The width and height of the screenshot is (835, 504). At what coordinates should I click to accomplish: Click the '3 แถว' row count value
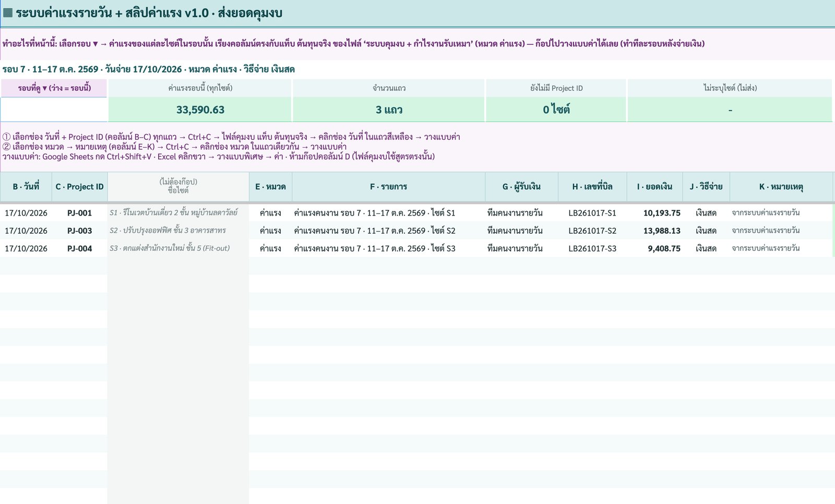pyautogui.click(x=389, y=110)
